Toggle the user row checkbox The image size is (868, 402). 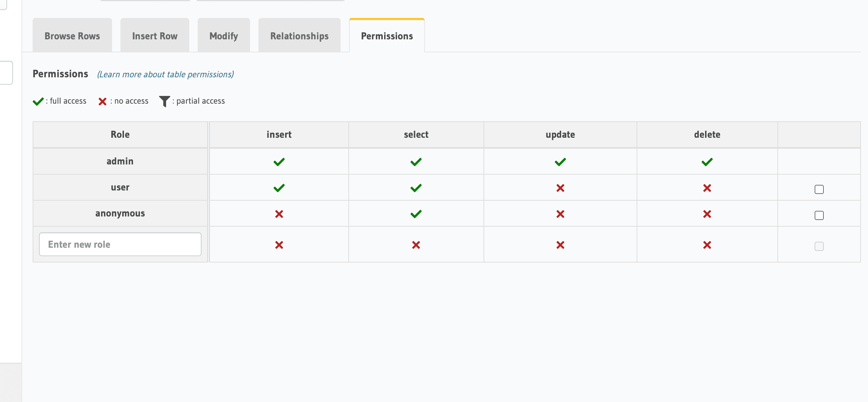(x=819, y=189)
